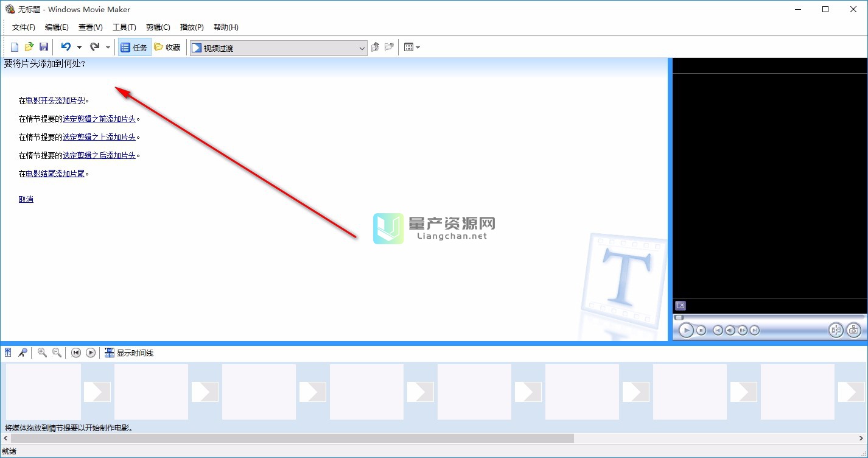Jump back in the preview monitor
The image size is (868, 458).
[x=718, y=330]
